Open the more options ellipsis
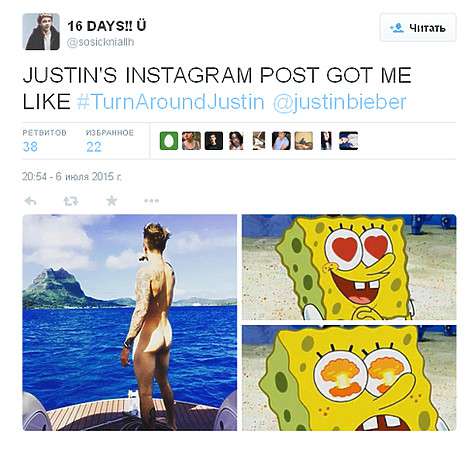The image size is (475, 451). click(152, 201)
